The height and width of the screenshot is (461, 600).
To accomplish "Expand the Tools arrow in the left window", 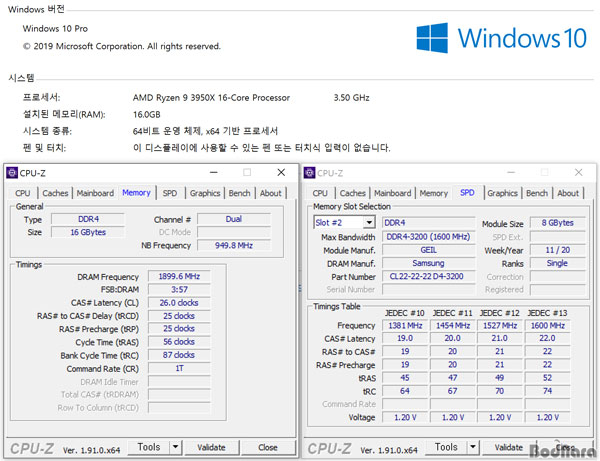I will [176, 448].
